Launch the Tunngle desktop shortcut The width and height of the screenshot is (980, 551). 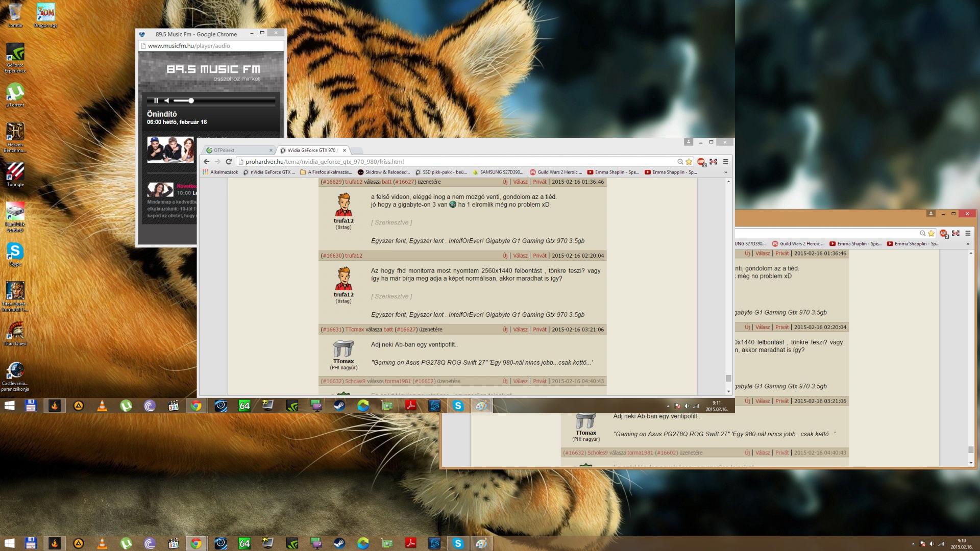click(x=15, y=174)
